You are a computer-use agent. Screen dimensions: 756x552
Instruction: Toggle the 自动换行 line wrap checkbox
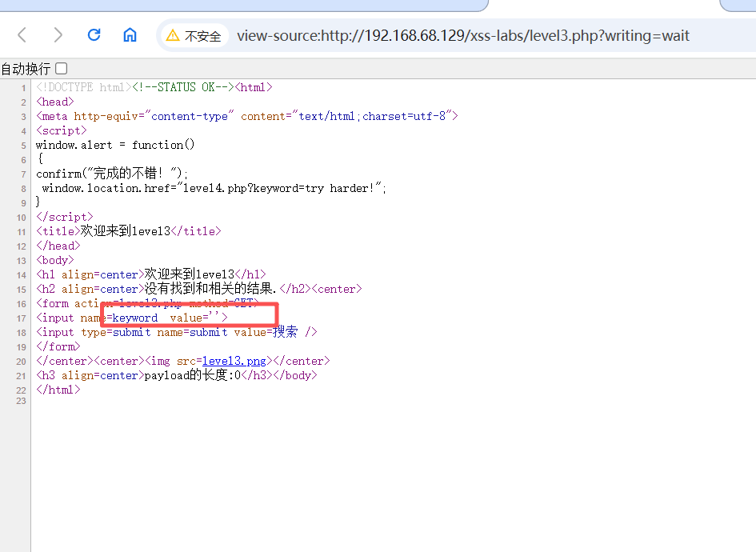coord(62,69)
